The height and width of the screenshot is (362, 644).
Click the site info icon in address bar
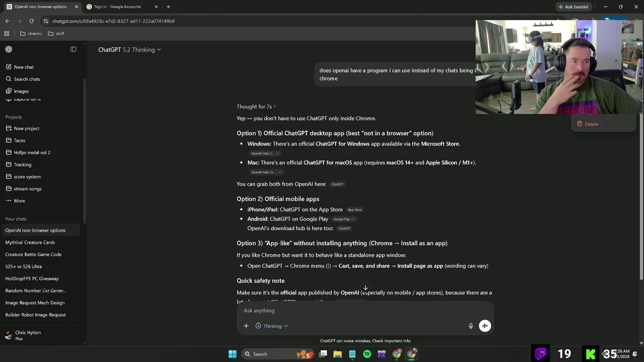click(x=46, y=21)
